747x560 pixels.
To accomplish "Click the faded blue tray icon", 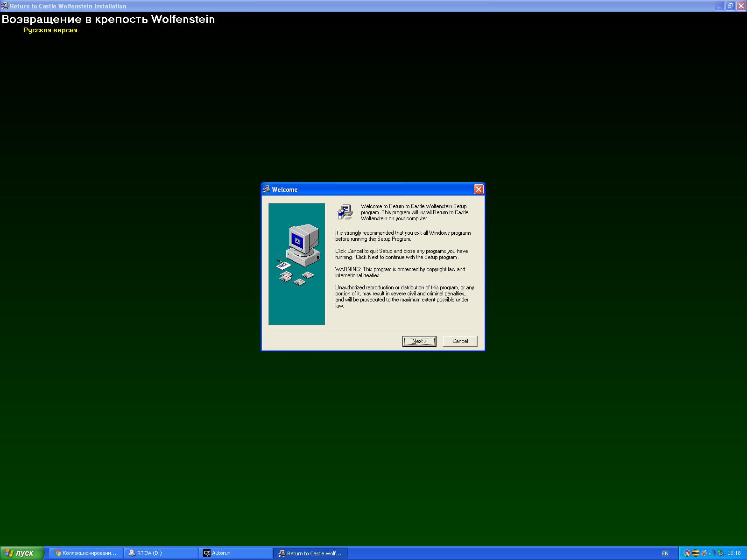I will click(x=712, y=553).
